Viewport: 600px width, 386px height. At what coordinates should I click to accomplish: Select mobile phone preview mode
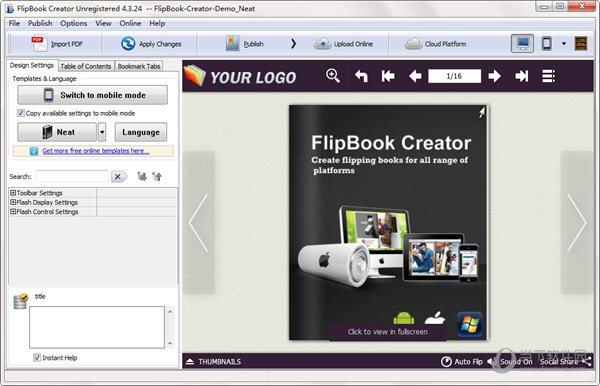tap(546, 44)
